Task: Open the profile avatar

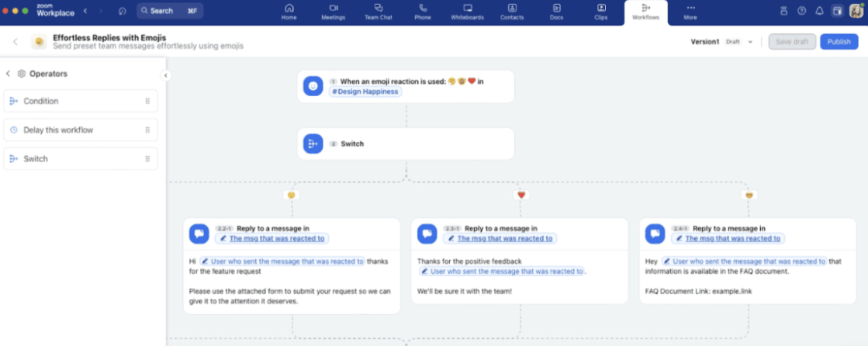Action: (x=856, y=11)
